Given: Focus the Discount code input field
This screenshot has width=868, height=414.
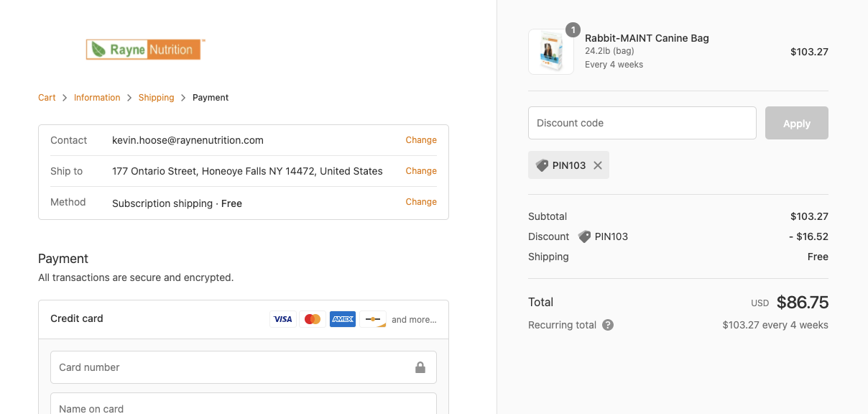Looking at the screenshot, I should pyautogui.click(x=642, y=123).
